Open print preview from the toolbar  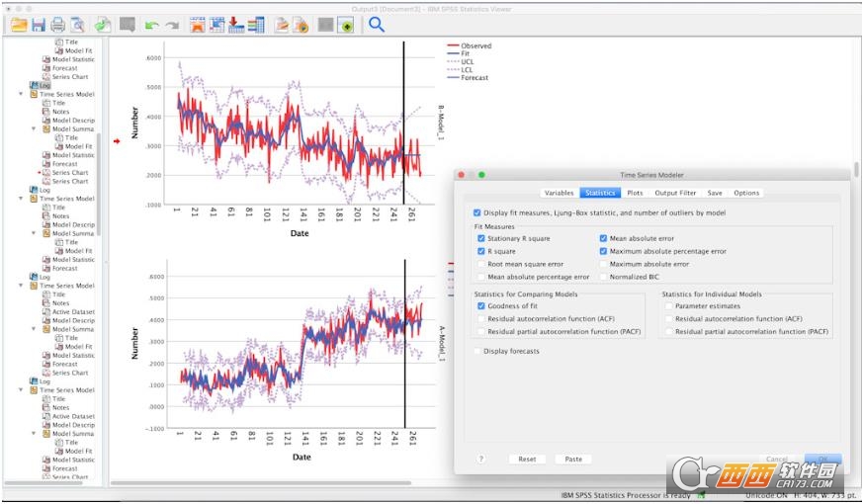[77, 25]
